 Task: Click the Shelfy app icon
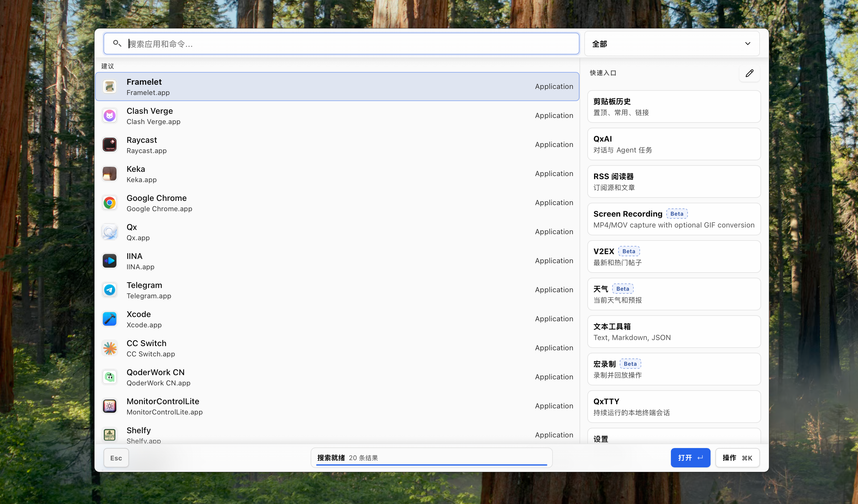(x=110, y=435)
